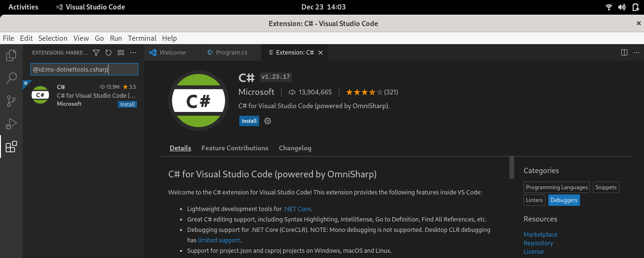
Task: Install the C# extension from details page
Action: [249, 121]
